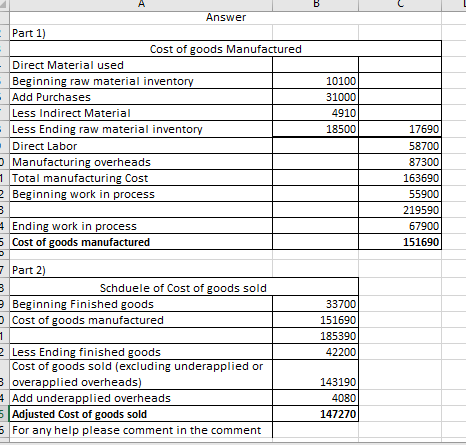Select the 'Part 1)' cell
466x445 pixels.
tap(141, 33)
